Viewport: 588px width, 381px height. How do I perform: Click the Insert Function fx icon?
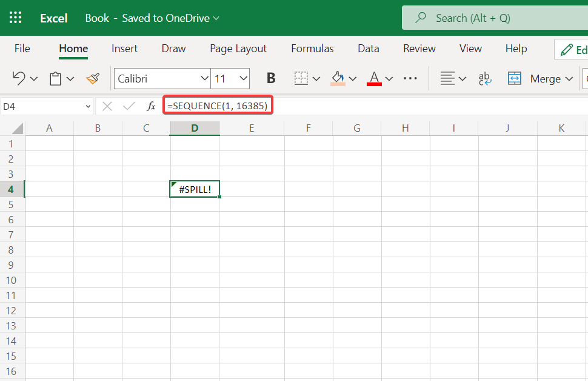(151, 106)
